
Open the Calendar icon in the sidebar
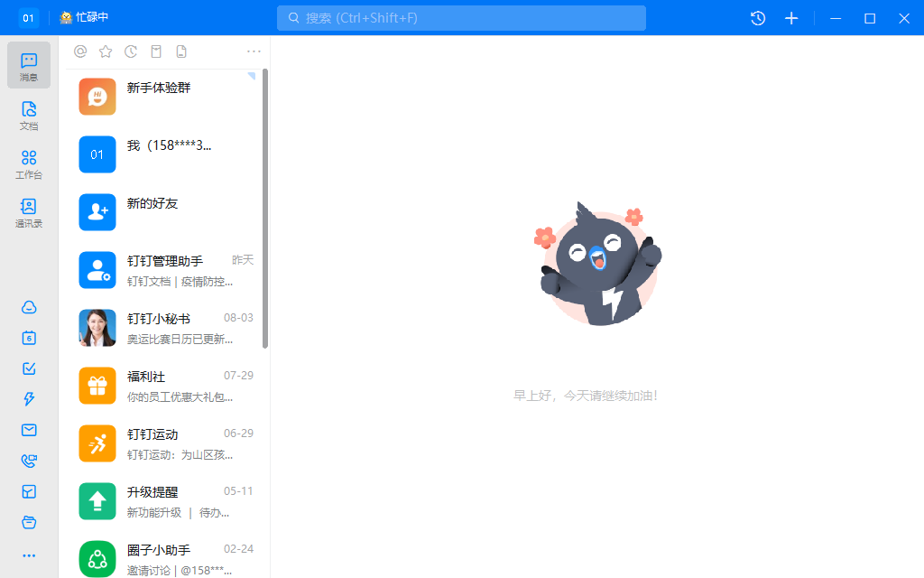pyautogui.click(x=28, y=338)
